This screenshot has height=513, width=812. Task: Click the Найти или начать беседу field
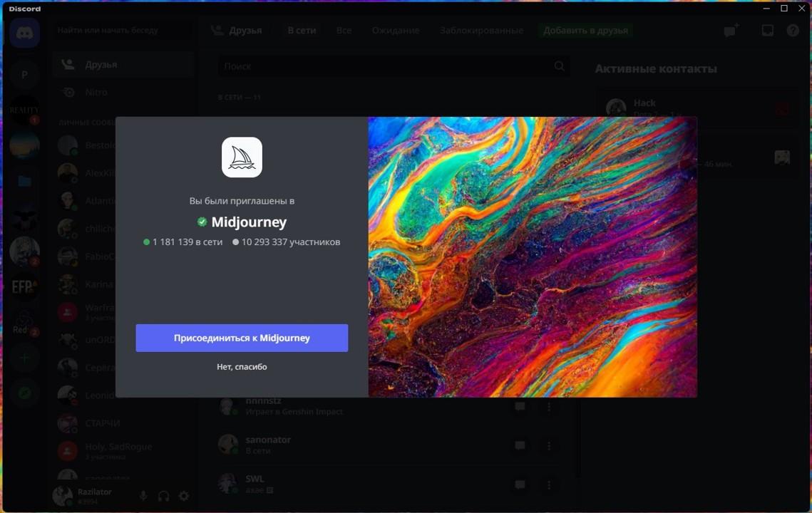tap(123, 31)
